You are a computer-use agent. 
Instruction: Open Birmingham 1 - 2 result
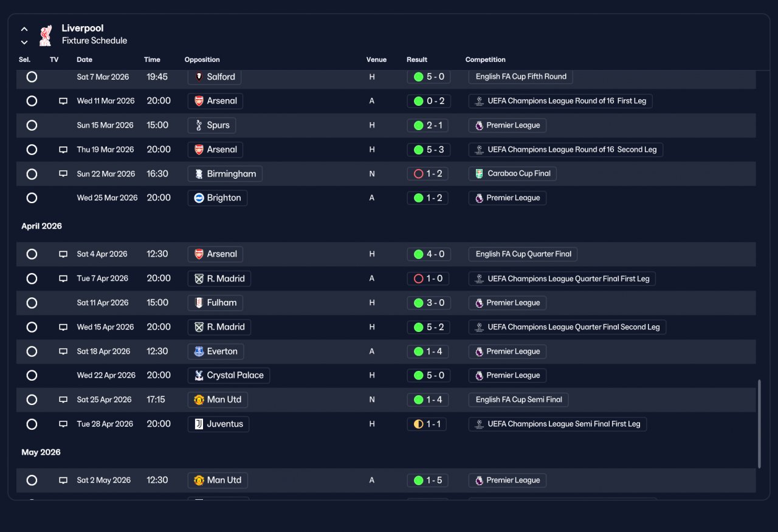[428, 174]
